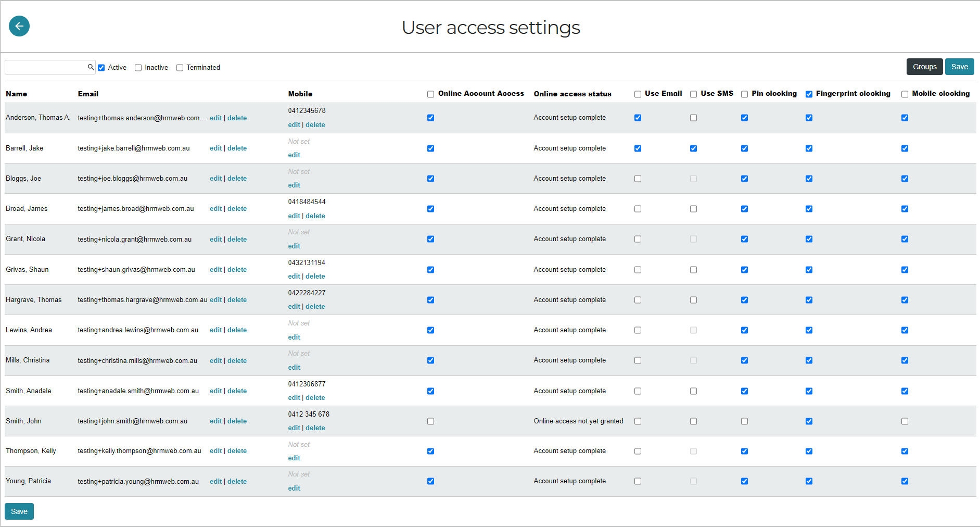Edit Andrea Lewins's mobile
This screenshot has width=980, height=527.
click(x=294, y=337)
